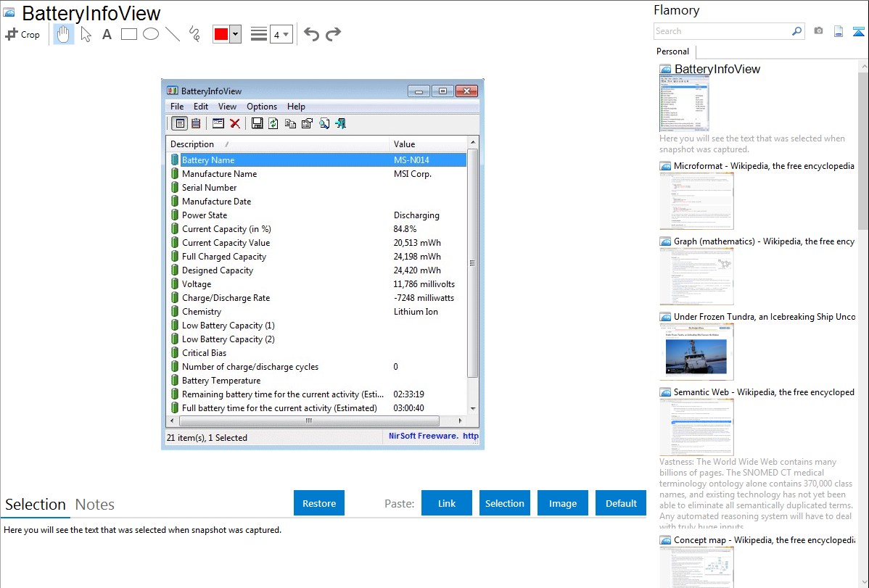Choose the arrow pointer tool
This screenshot has height=588, width=869.
(x=86, y=34)
